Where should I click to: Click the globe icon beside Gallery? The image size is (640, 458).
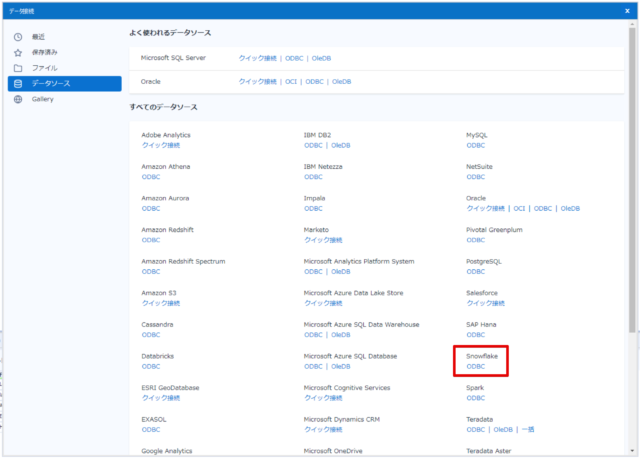18,99
